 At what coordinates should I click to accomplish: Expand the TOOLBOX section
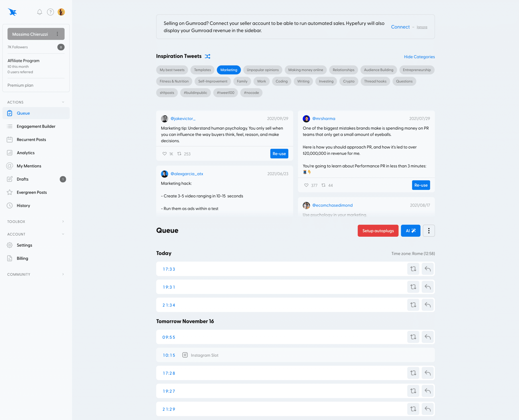pyautogui.click(x=63, y=221)
